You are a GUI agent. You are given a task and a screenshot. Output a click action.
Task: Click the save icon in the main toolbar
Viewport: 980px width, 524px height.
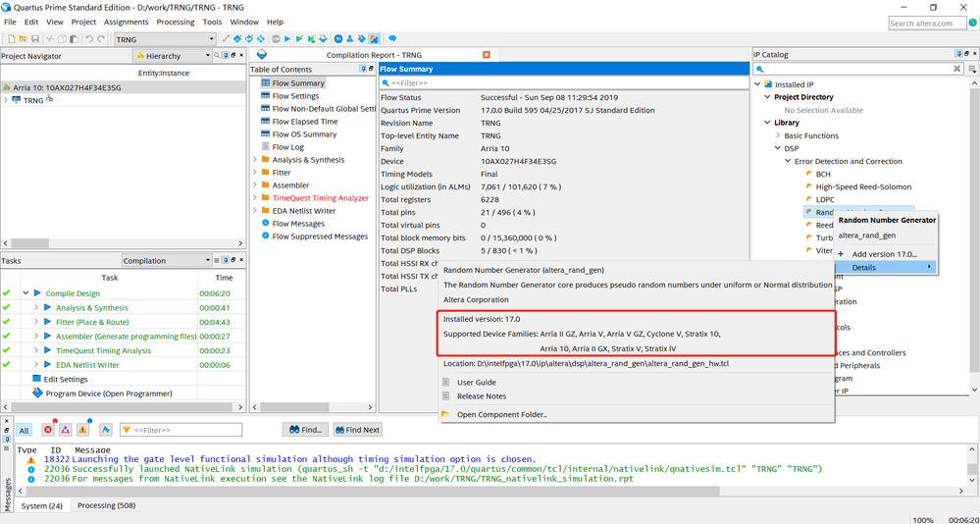point(35,38)
